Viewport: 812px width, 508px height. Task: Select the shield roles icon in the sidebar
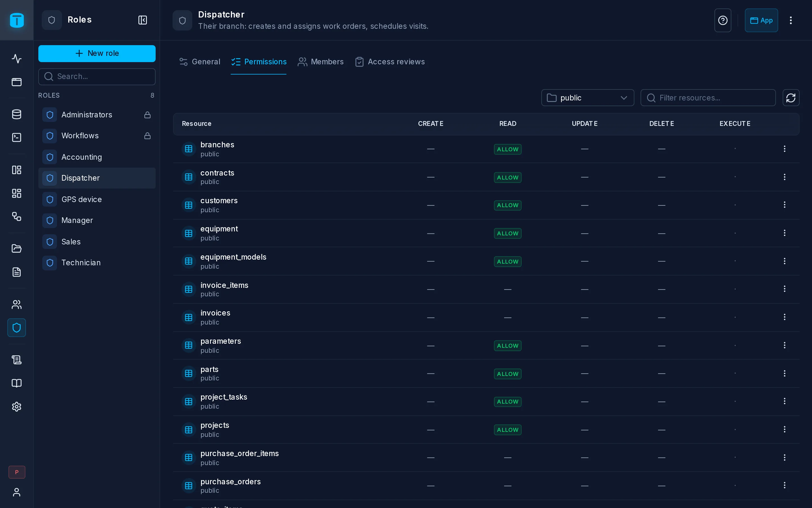click(x=16, y=328)
